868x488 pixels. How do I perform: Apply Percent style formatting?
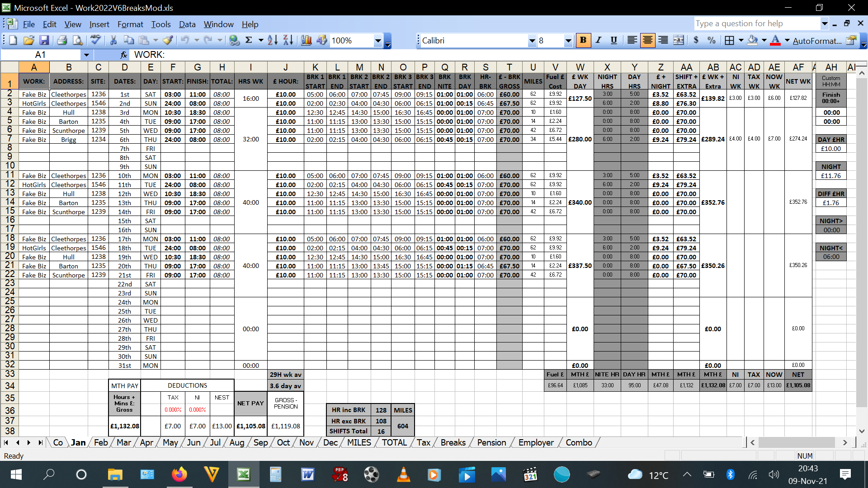point(712,40)
